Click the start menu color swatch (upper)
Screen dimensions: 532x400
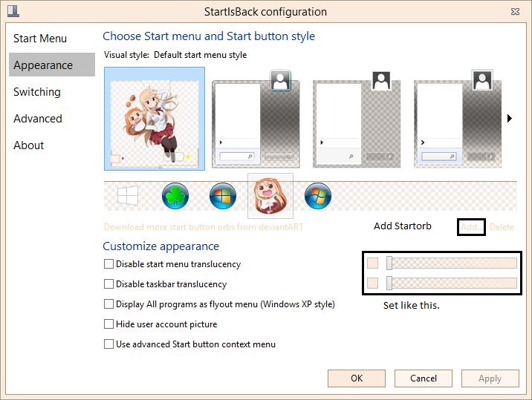[372, 263]
